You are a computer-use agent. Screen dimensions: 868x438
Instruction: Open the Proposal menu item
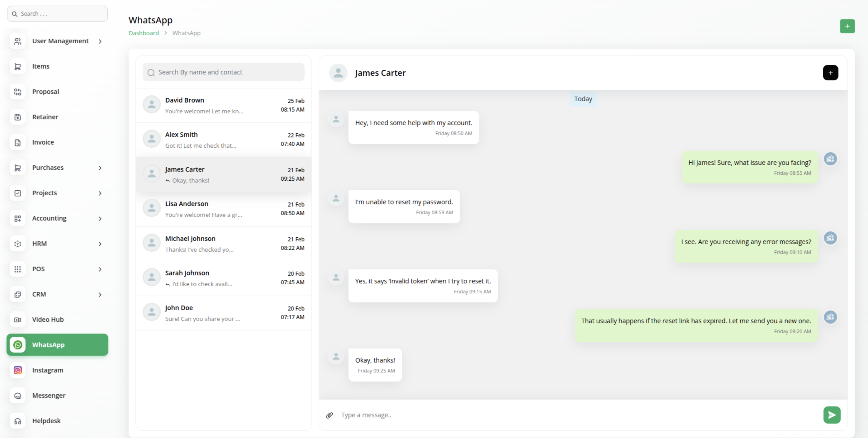tap(57, 92)
